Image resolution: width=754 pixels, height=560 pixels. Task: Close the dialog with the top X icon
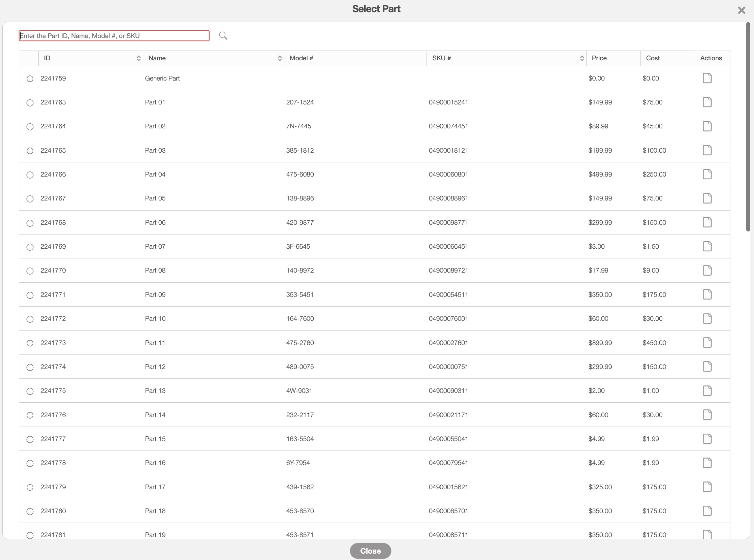[742, 10]
